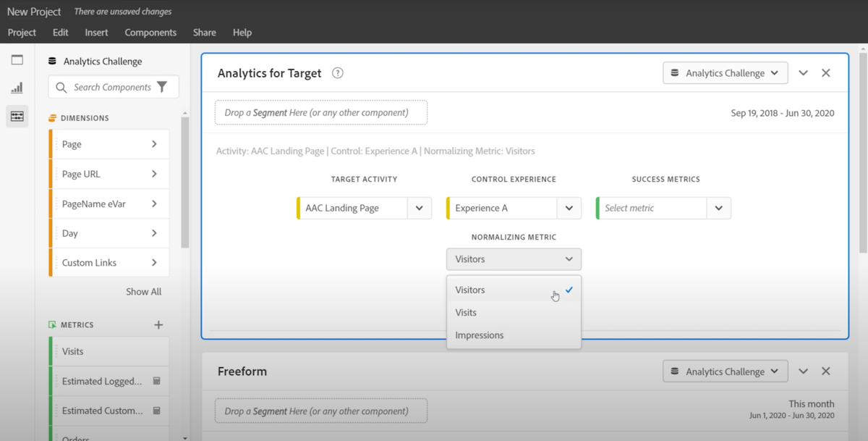Open the Help menu
The image size is (868, 441).
(242, 33)
